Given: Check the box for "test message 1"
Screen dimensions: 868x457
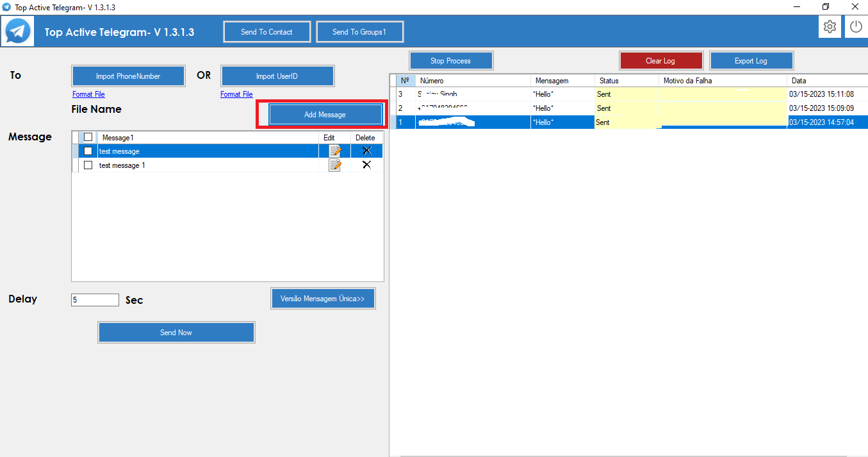Looking at the screenshot, I should point(88,165).
